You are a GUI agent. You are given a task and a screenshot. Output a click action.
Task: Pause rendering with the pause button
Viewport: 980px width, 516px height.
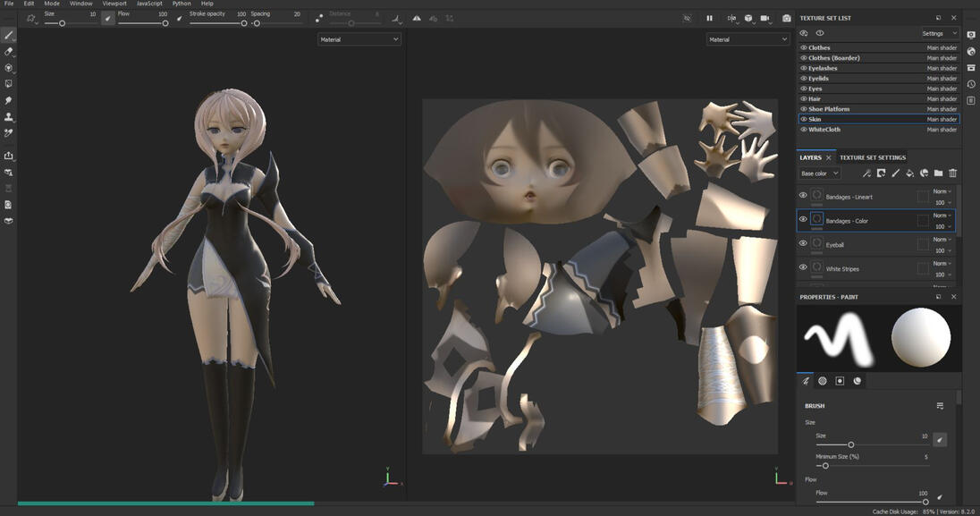[710, 18]
